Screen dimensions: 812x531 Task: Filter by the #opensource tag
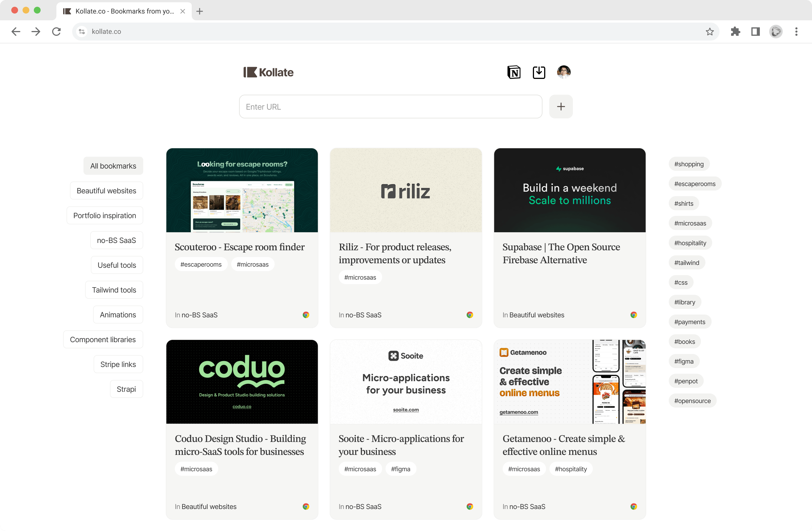pos(692,401)
